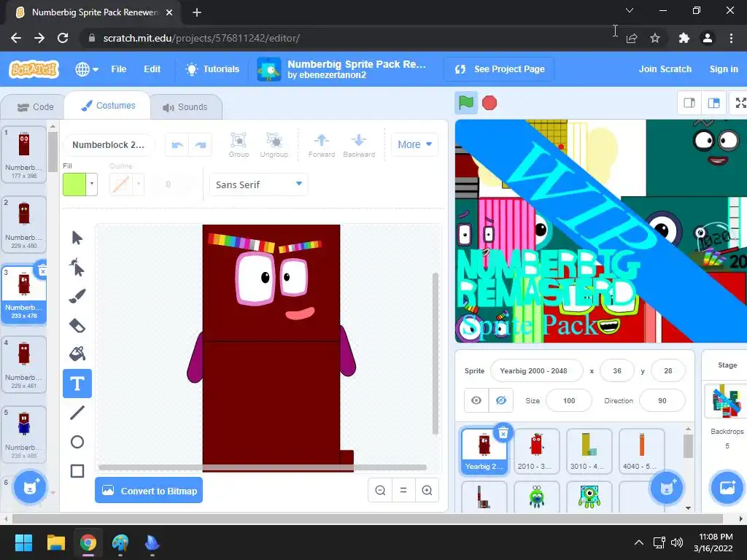
Task: Click the Direction field
Action: [662, 400]
